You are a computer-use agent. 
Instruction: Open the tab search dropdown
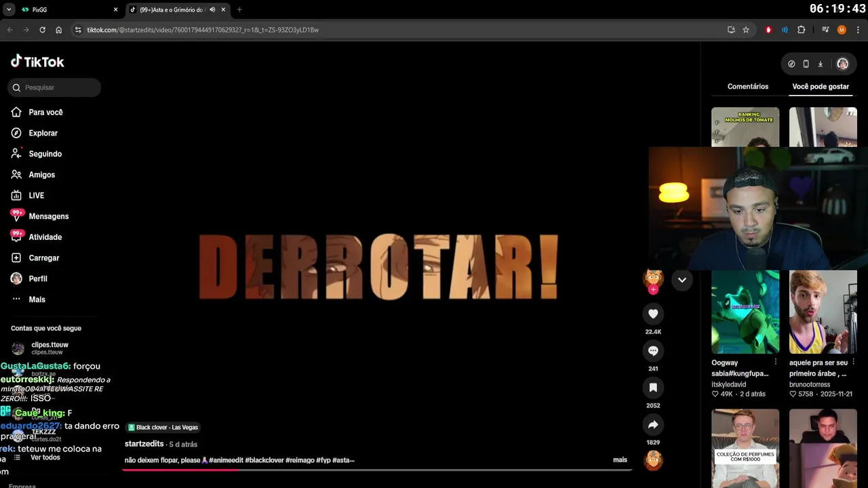coord(9,9)
